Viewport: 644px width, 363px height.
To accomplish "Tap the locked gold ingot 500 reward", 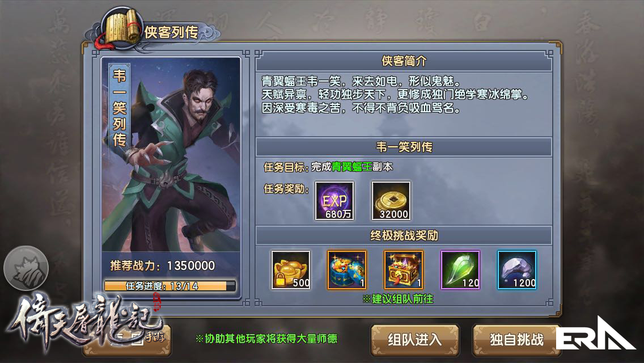I will 291,269.
